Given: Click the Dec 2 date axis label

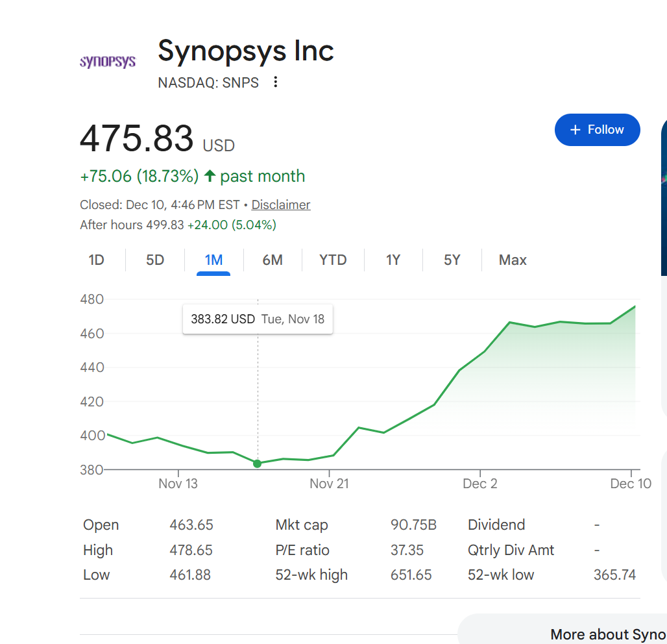Looking at the screenshot, I should tap(479, 484).
